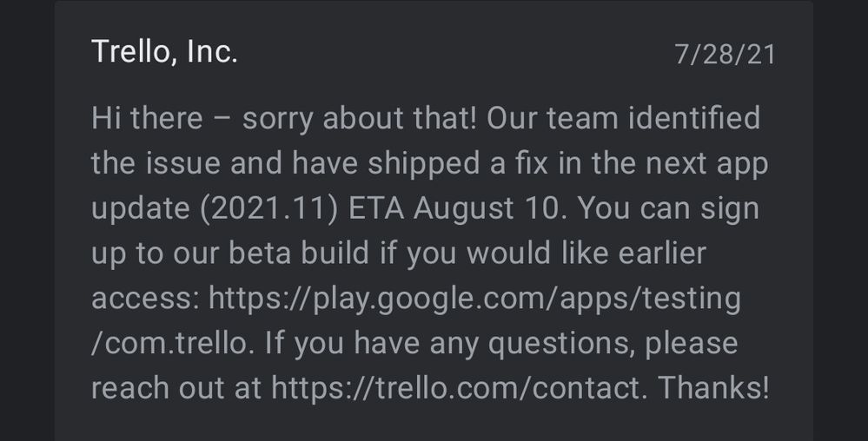Open the play.google.com/apps/testing link
This screenshot has width=868, height=441.
pyautogui.click(x=474, y=299)
